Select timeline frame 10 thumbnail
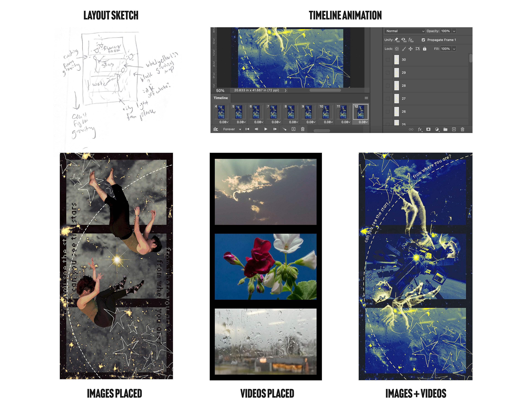Viewport: 532px width, 411px height. 326,112
